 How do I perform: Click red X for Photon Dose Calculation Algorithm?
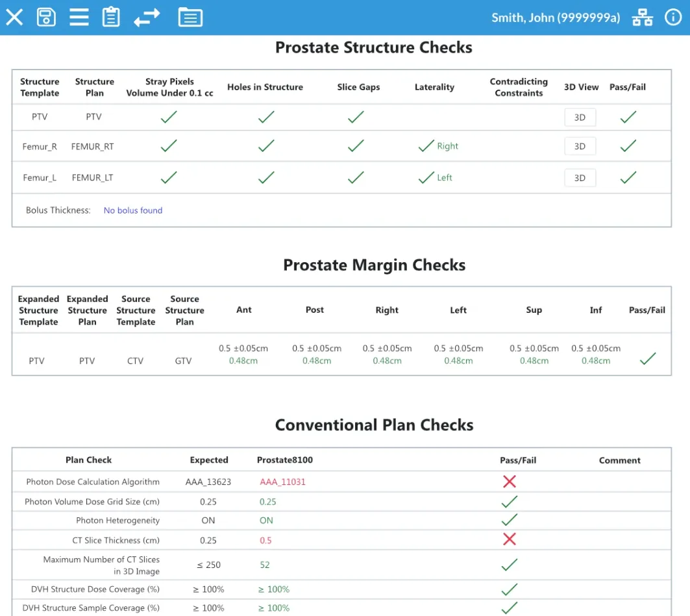[510, 482]
